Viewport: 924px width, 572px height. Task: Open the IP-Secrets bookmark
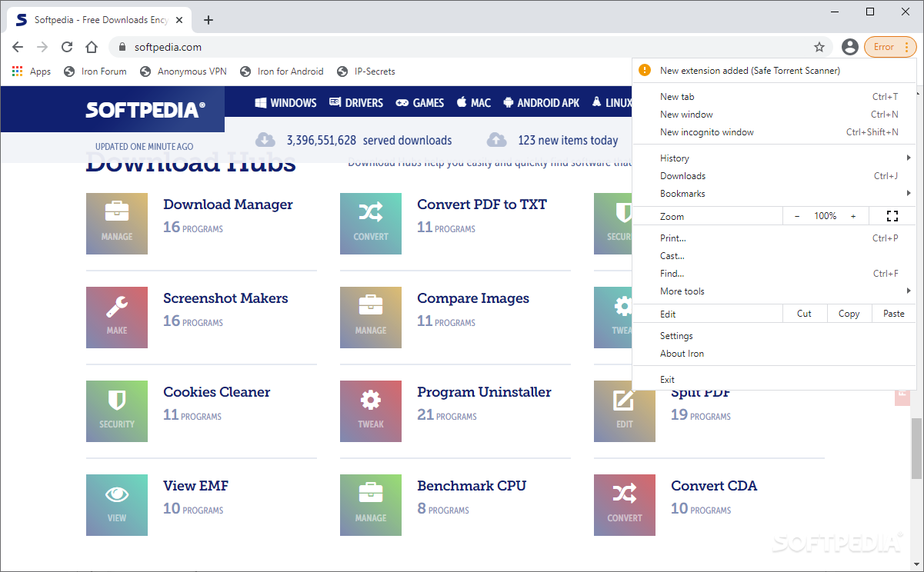[x=366, y=71]
